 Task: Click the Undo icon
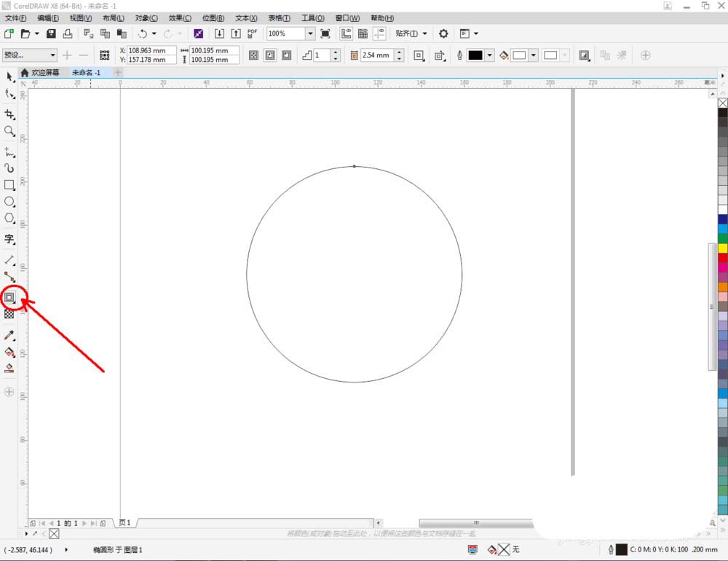pos(143,34)
